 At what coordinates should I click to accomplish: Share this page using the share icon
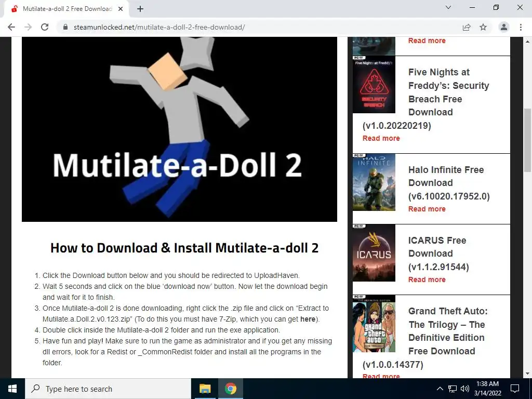[x=467, y=27]
